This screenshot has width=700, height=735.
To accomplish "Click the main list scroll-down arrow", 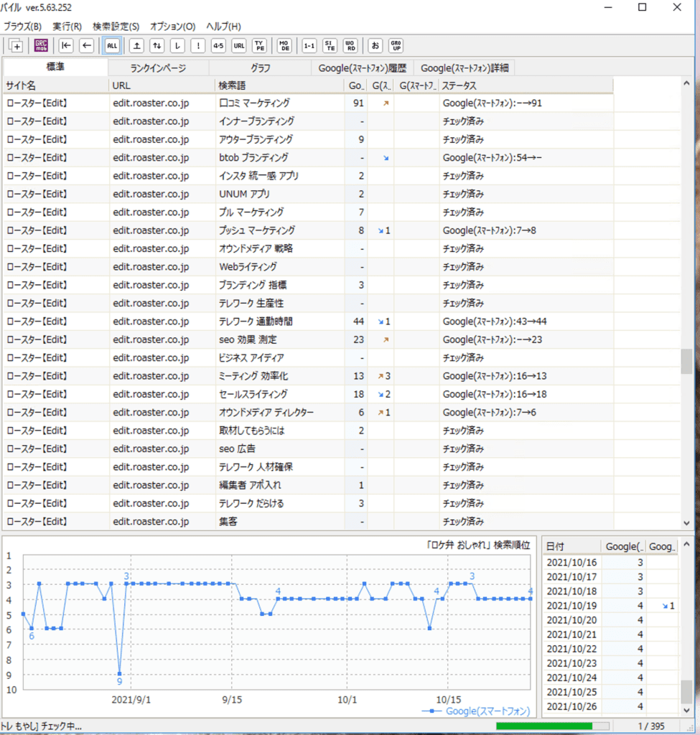I will 686,523.
